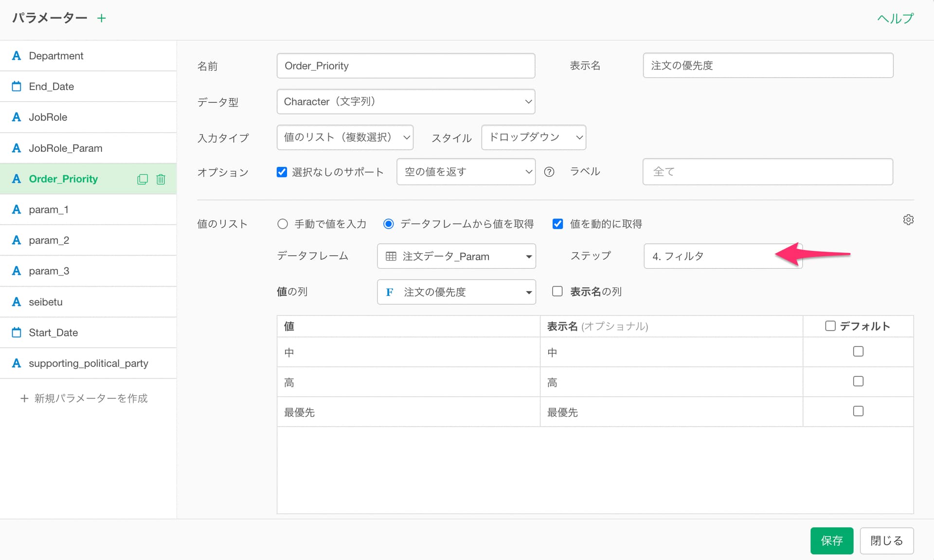
Task: Click the 表示名 field containing 注文の優先度
Action: point(768,65)
